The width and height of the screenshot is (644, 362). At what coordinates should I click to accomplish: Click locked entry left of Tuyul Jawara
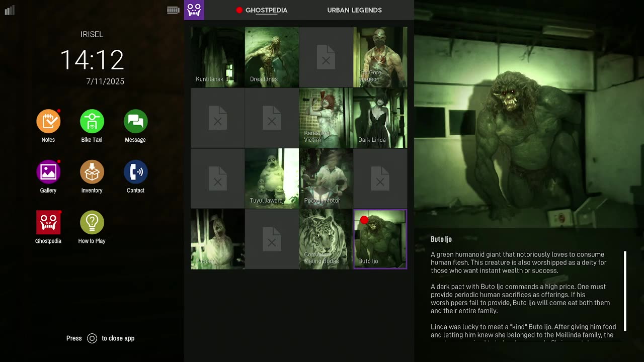pos(218,178)
